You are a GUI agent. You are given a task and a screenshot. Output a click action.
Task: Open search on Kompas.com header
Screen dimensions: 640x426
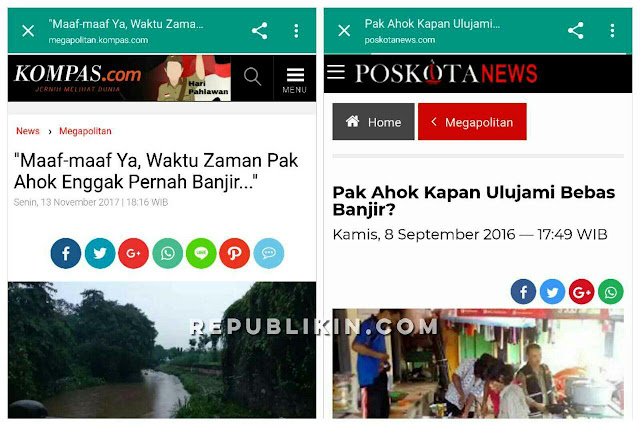point(252,77)
